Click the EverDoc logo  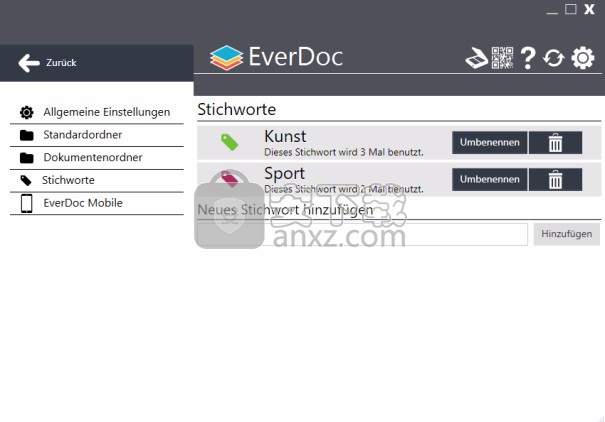[x=276, y=57]
